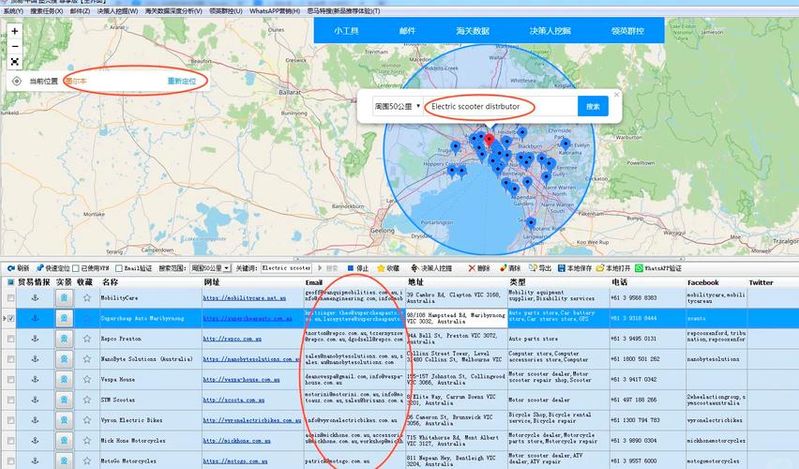
Task: Switch to the 领英群控 blue tab
Action: (x=628, y=31)
